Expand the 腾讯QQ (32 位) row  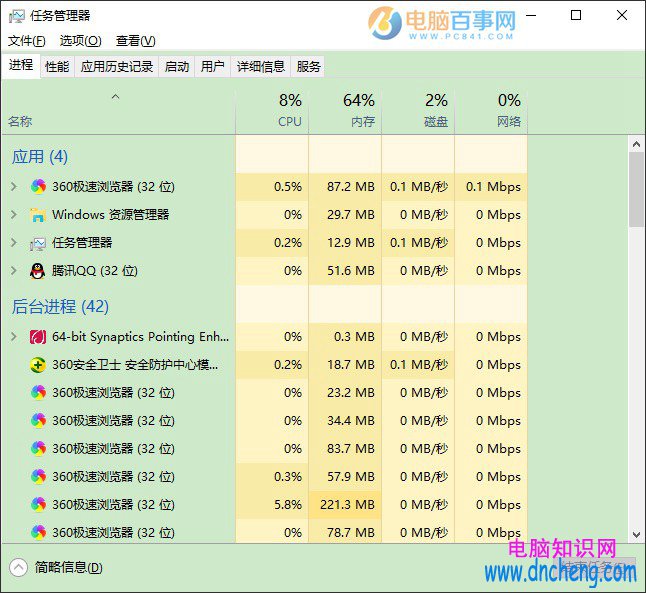point(14,271)
